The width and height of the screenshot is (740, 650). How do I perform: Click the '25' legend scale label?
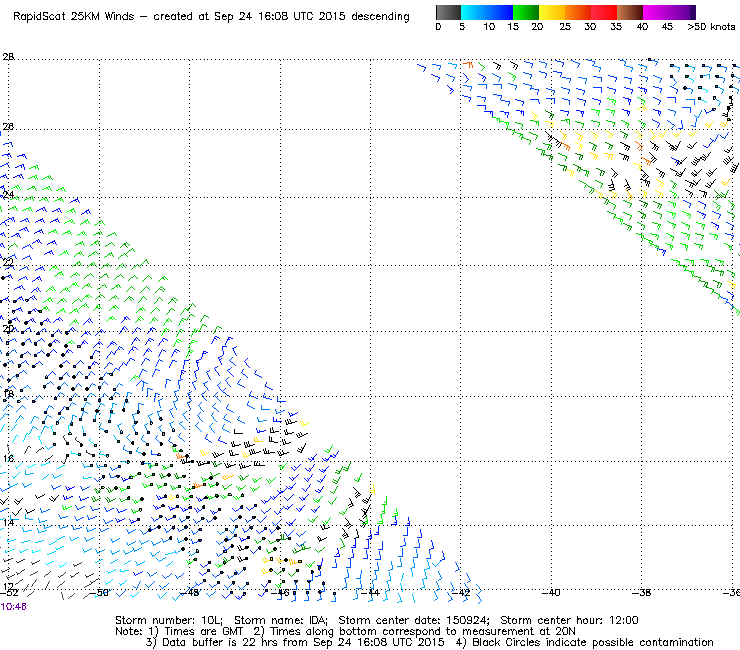[x=565, y=27]
